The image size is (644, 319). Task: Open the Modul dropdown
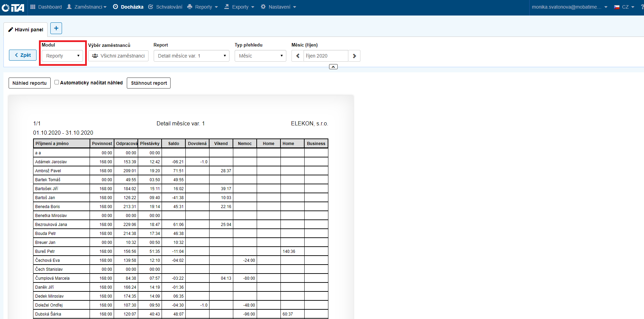pyautogui.click(x=62, y=56)
